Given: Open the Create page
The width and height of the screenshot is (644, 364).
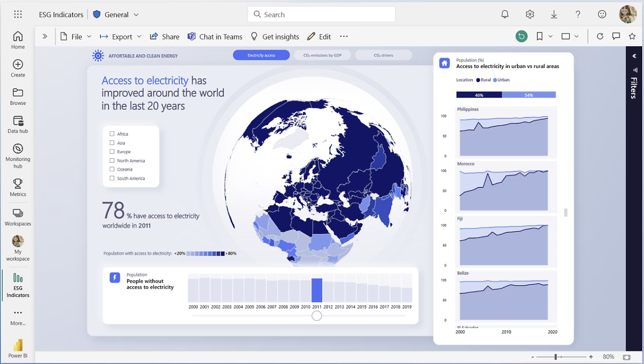Looking at the screenshot, I should (18, 68).
